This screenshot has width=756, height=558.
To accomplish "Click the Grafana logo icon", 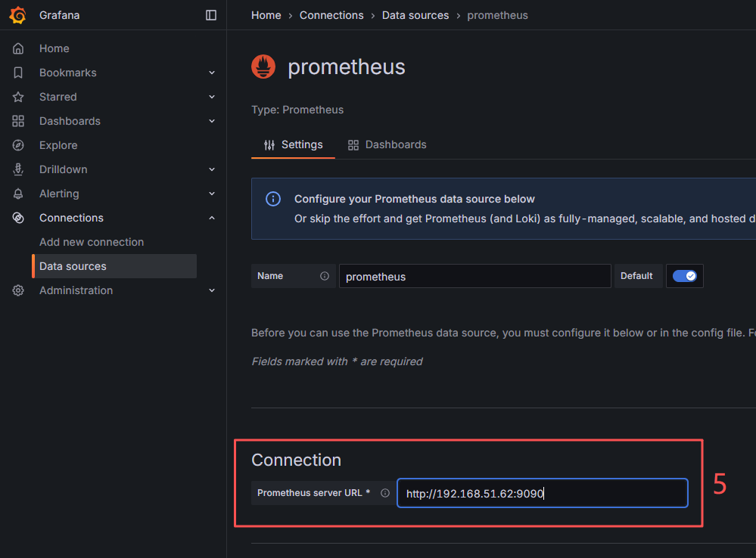I will pyautogui.click(x=18, y=15).
